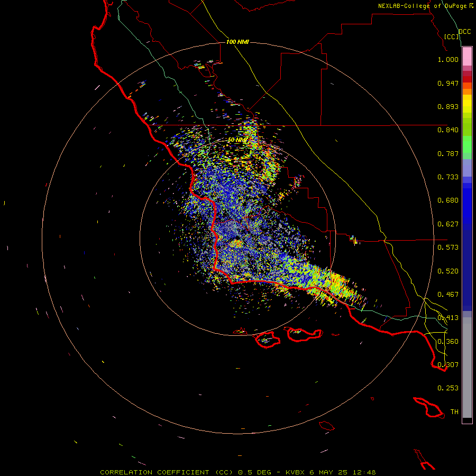This screenshot has width=476, height=476.
Task: Click the 0.413 scale value
Action: 448,318
